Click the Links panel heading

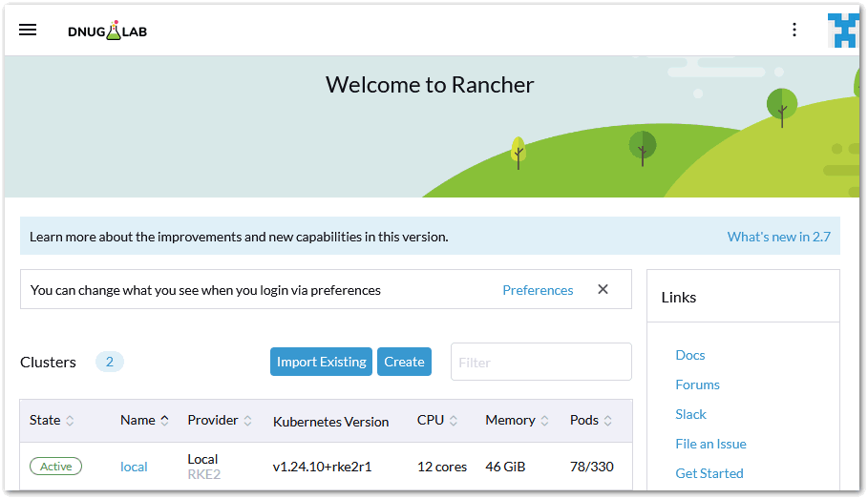679,298
